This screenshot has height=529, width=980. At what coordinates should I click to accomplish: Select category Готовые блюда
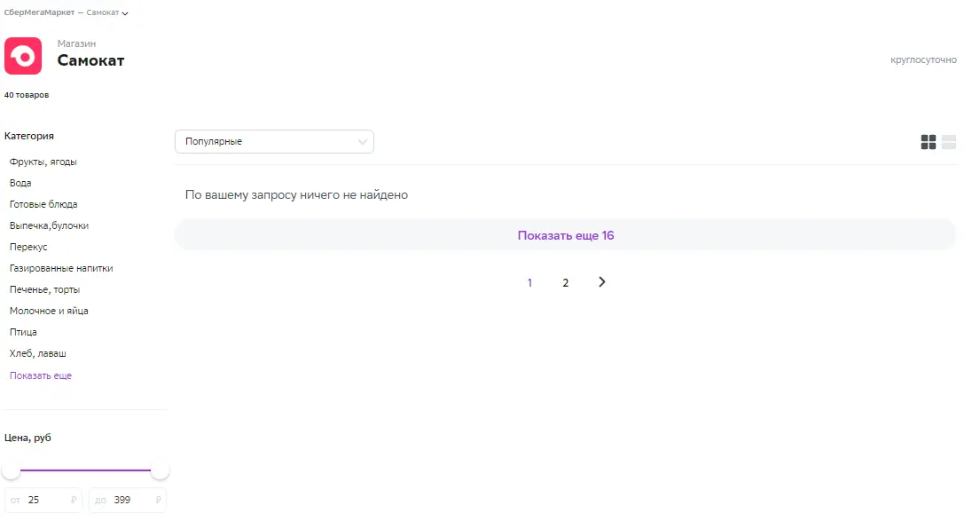43,204
